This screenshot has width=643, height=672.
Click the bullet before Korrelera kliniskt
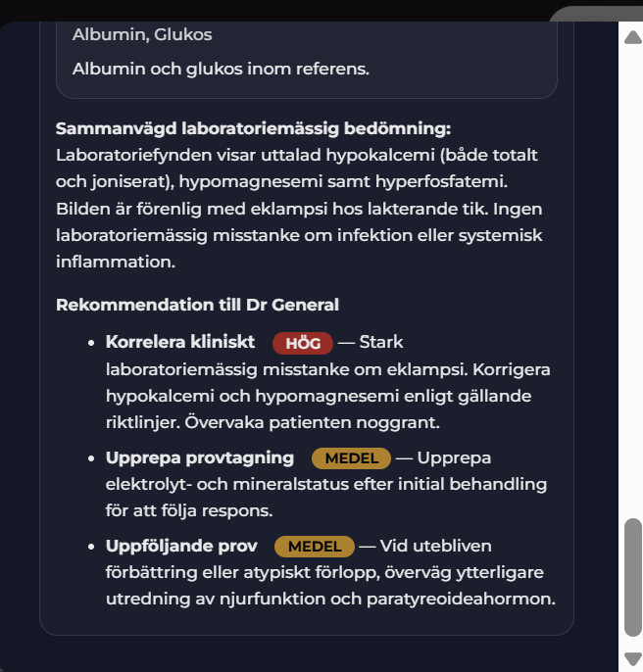pyautogui.click(x=93, y=343)
